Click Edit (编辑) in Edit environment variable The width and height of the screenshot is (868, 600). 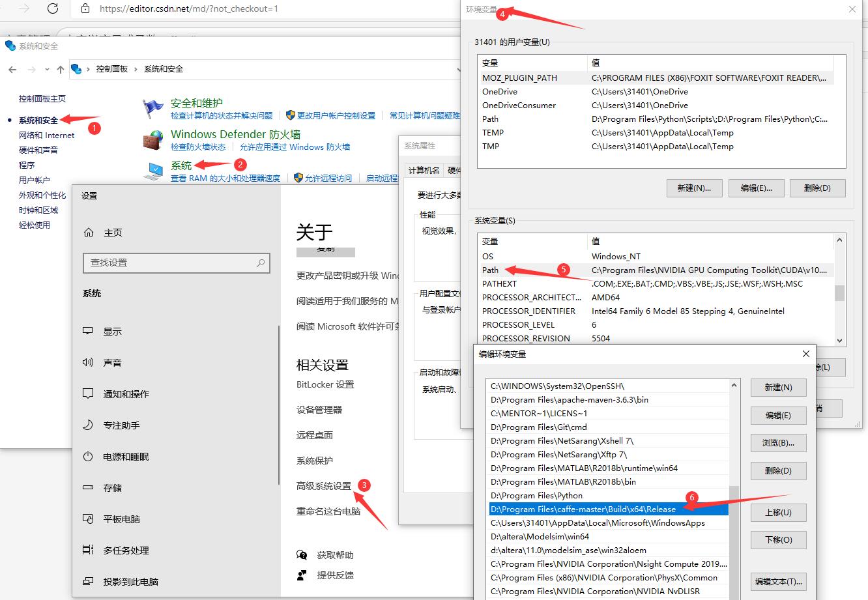[x=778, y=415]
